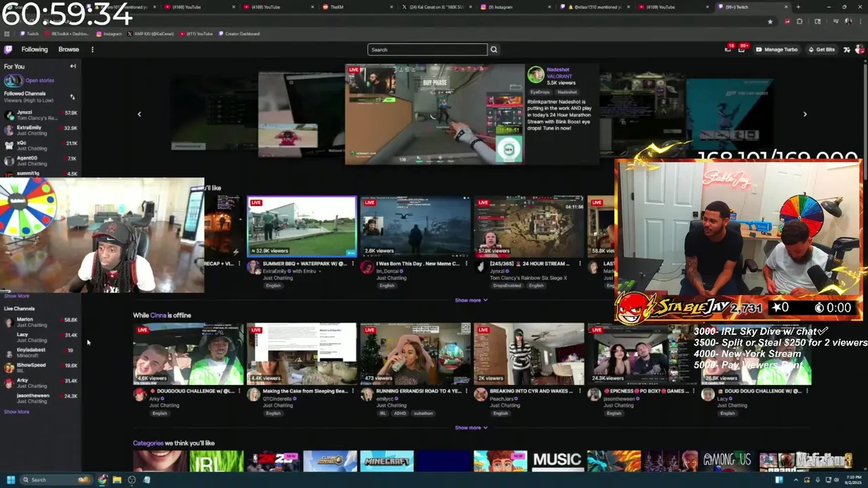Image resolution: width=868 pixels, height=488 pixels.
Task: Expand Show more under Cinna offline row
Action: tap(471, 428)
